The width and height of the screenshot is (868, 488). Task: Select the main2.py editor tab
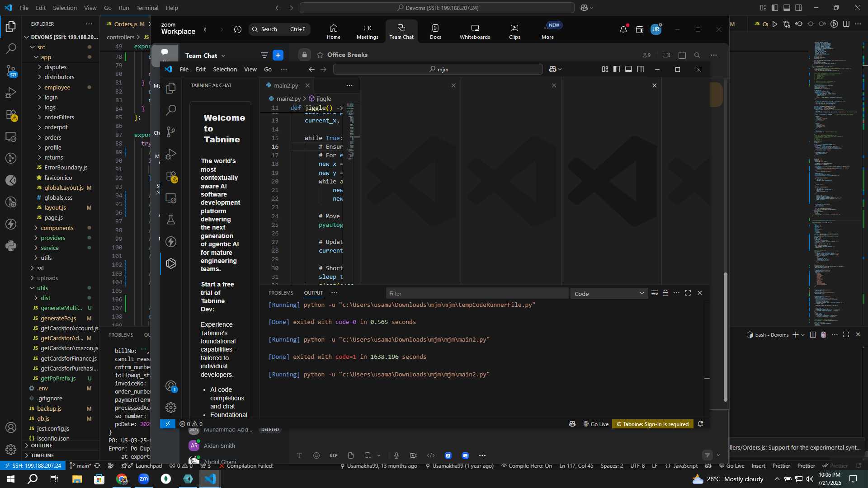tap(286, 85)
